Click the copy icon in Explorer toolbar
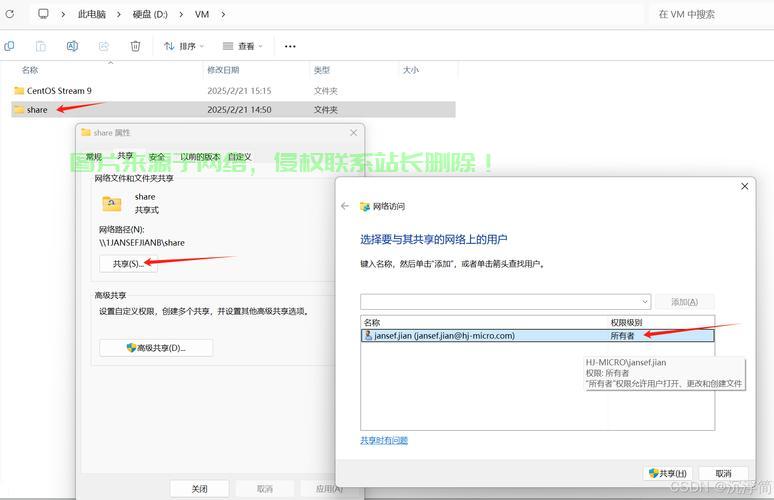The height and width of the screenshot is (500, 774). click(x=9, y=46)
